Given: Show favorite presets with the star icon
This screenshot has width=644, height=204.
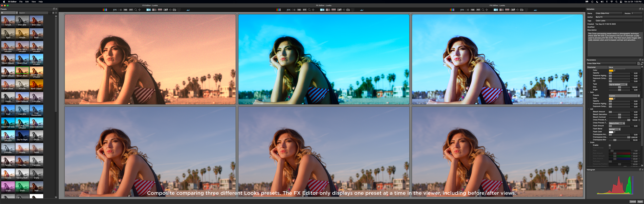Looking at the screenshot, I should (53, 13).
